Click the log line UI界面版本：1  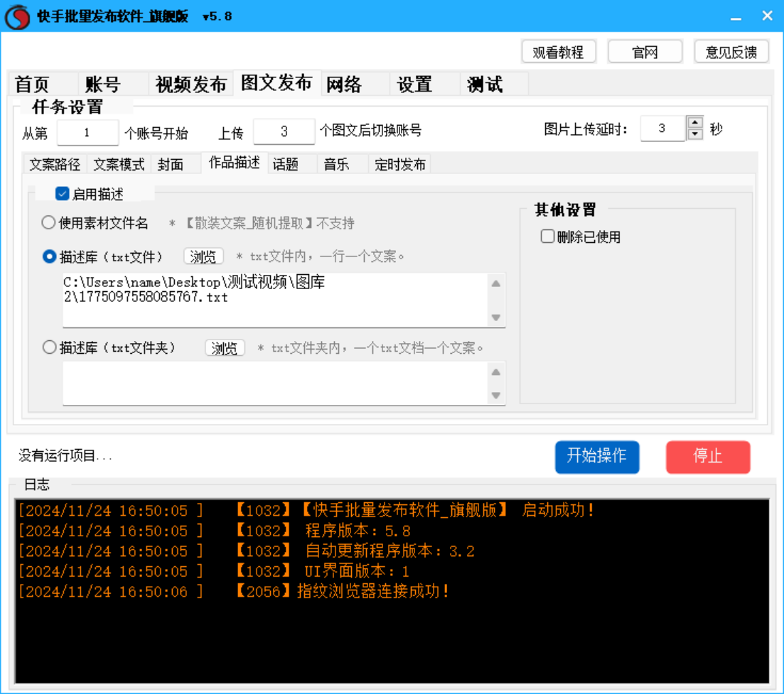pos(214,571)
